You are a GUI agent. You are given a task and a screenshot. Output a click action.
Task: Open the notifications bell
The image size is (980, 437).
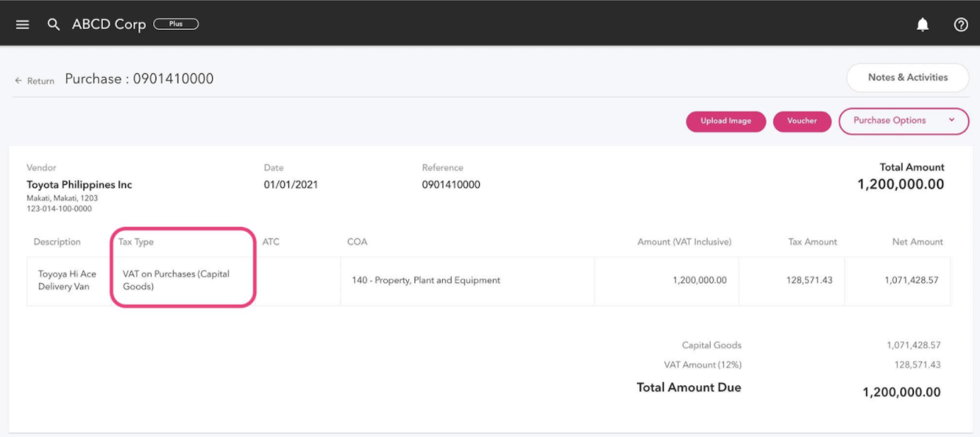(923, 24)
